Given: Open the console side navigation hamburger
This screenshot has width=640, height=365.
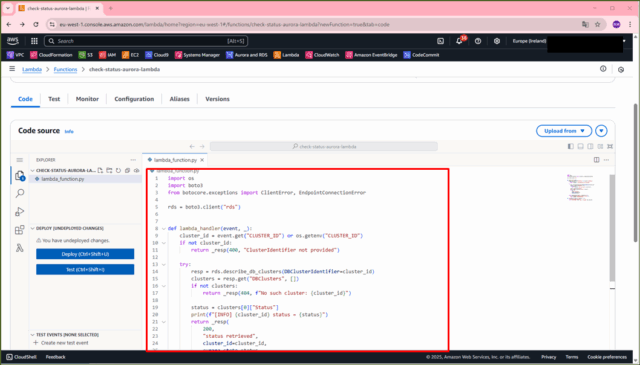Looking at the screenshot, I should click(12, 69).
